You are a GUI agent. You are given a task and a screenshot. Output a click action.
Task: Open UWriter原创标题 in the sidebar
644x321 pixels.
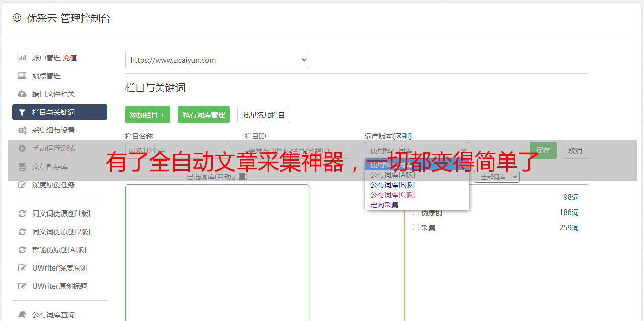(x=60, y=286)
